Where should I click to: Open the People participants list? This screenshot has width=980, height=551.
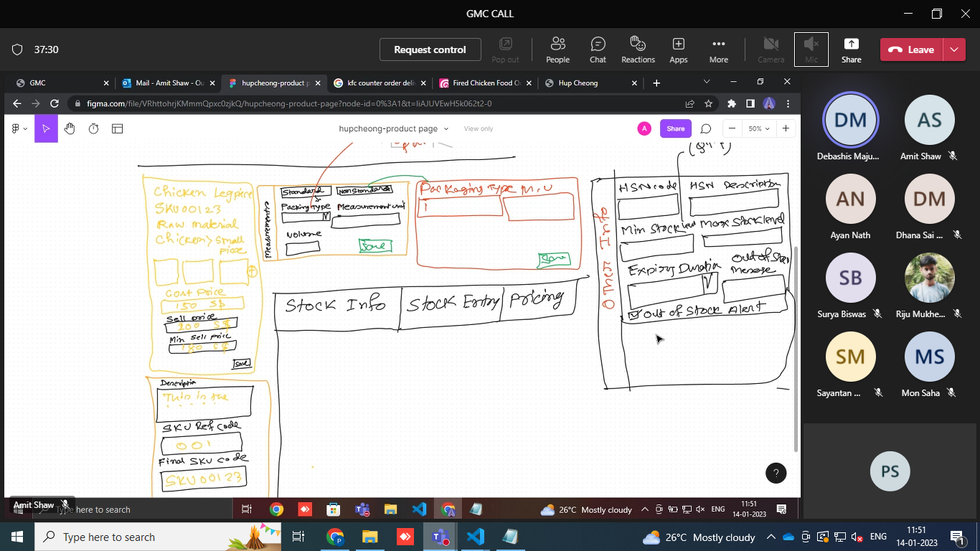(x=557, y=50)
